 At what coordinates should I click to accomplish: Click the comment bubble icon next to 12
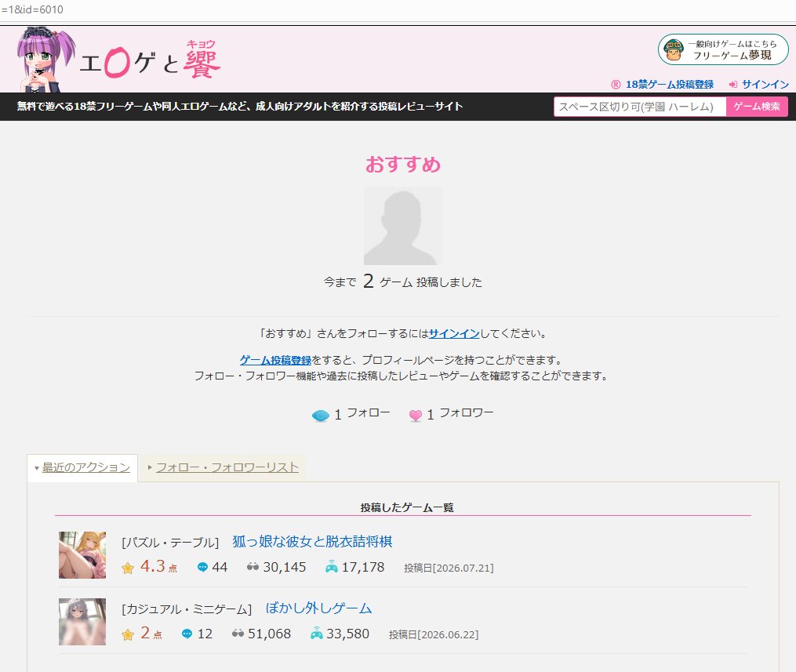tap(187, 634)
